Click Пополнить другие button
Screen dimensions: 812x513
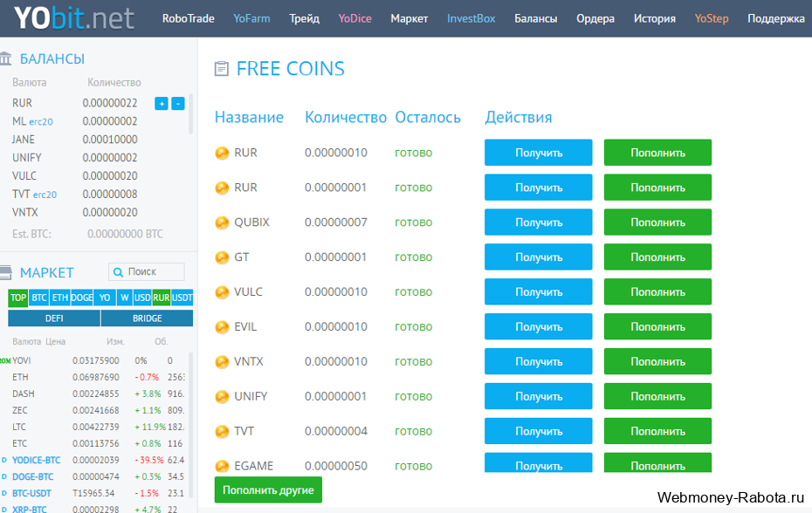coord(268,489)
